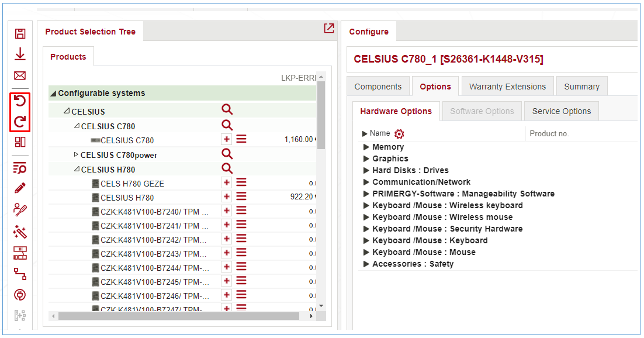Viewport: 644px width, 338px height.
Task: Click the power plug icon
Action: (20, 295)
